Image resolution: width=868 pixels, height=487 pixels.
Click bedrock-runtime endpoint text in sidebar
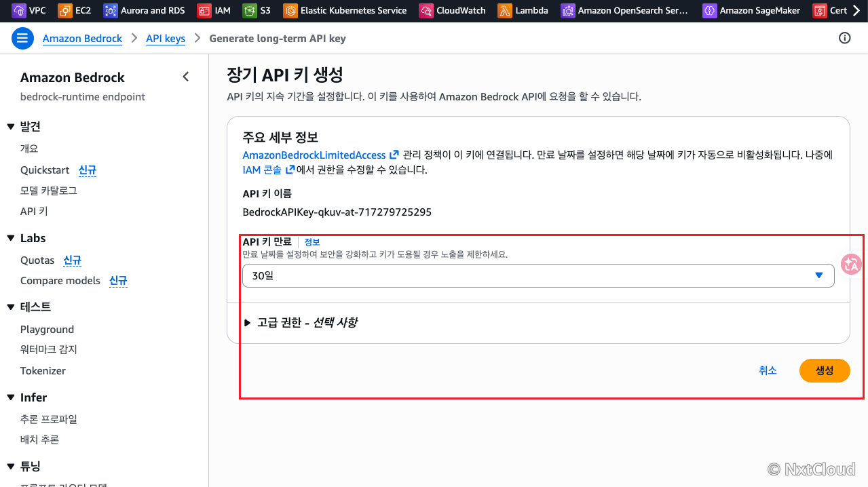pos(83,97)
